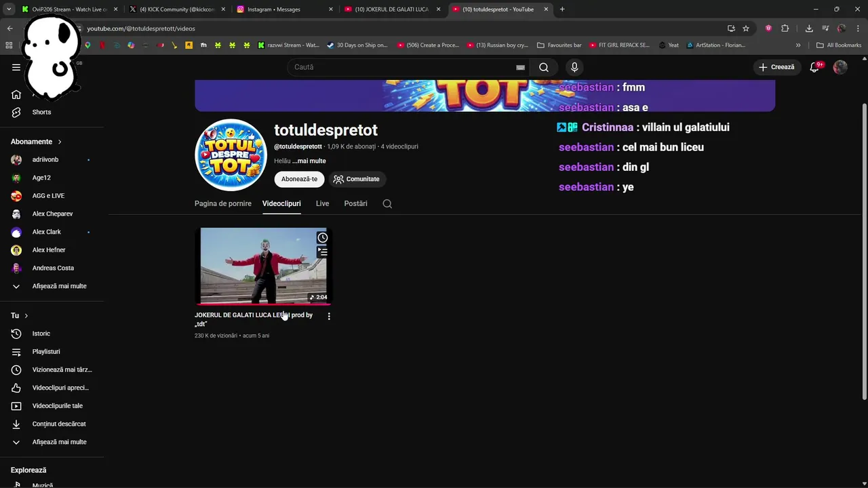Open Steam '30 Days on Ship' bookmark
Screen dimensions: 868x488
pos(357,45)
